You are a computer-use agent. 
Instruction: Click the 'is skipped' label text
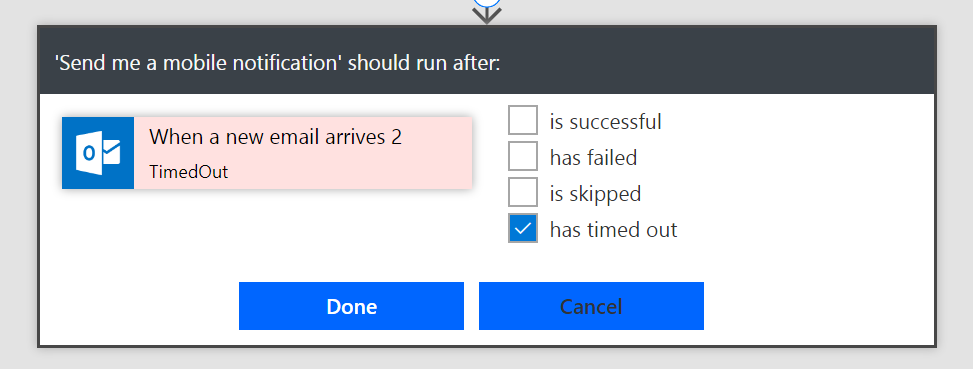595,194
